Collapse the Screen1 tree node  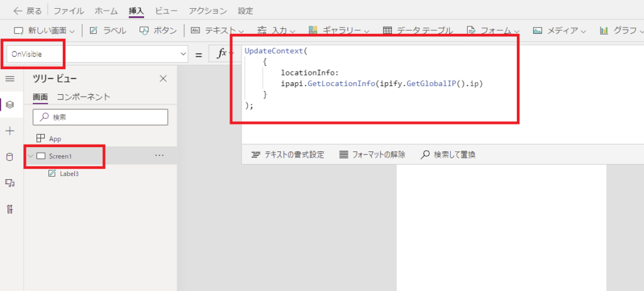click(x=30, y=156)
